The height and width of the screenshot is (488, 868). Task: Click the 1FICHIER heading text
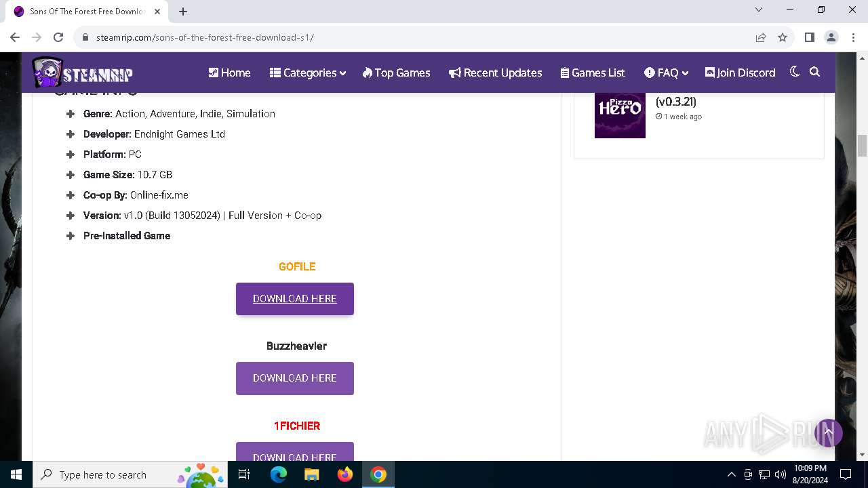click(x=297, y=426)
